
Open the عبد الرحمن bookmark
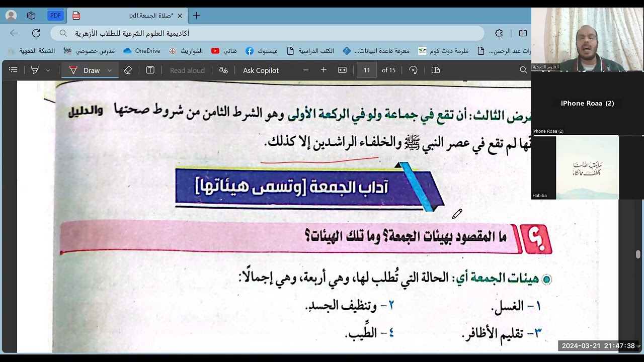pyautogui.click(x=504, y=51)
